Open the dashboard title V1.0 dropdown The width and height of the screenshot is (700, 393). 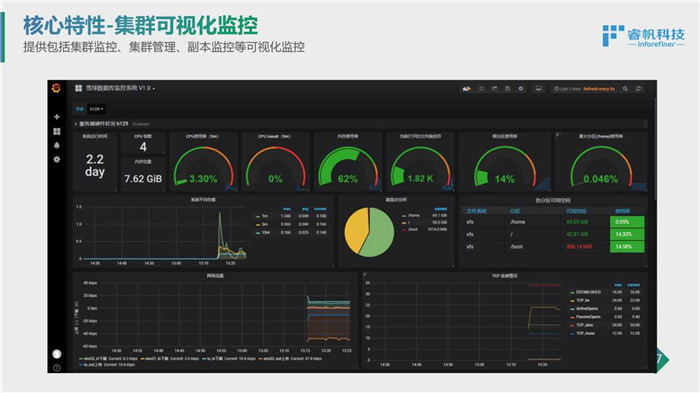(120, 88)
